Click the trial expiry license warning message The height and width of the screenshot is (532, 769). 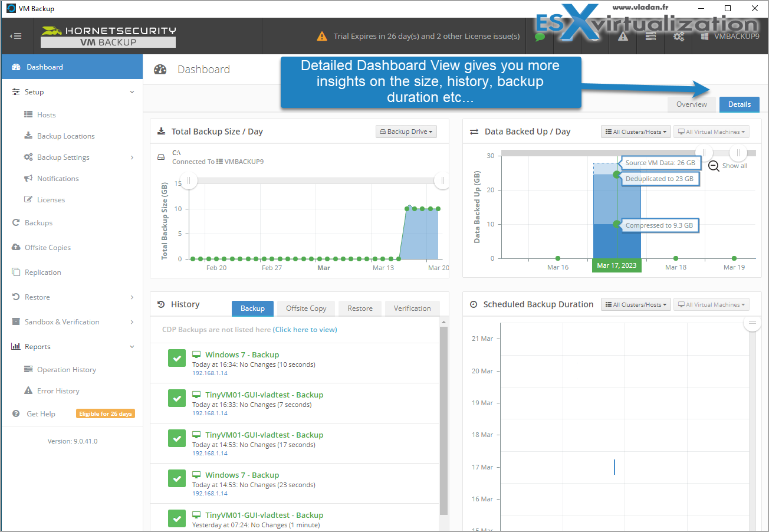click(418, 36)
